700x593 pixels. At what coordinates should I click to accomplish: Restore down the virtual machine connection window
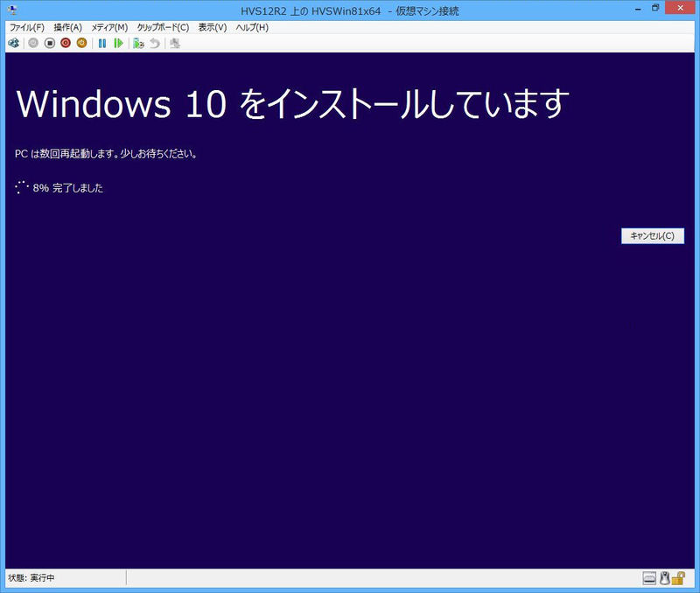(x=655, y=8)
